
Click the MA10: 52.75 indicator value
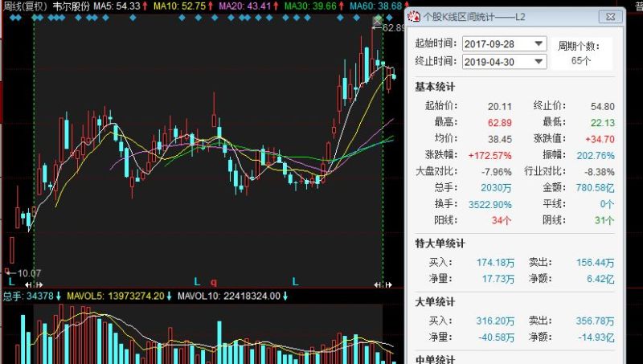(179, 6)
